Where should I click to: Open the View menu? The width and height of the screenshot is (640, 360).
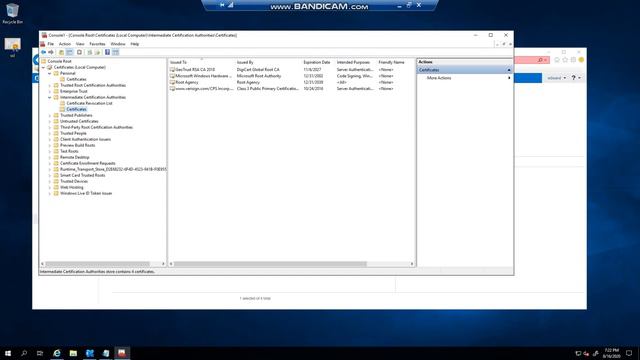coord(80,44)
